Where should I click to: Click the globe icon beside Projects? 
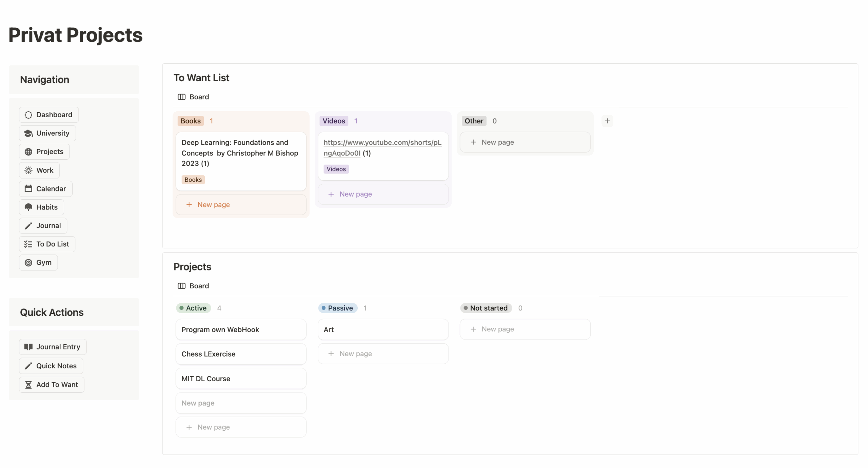coord(28,152)
